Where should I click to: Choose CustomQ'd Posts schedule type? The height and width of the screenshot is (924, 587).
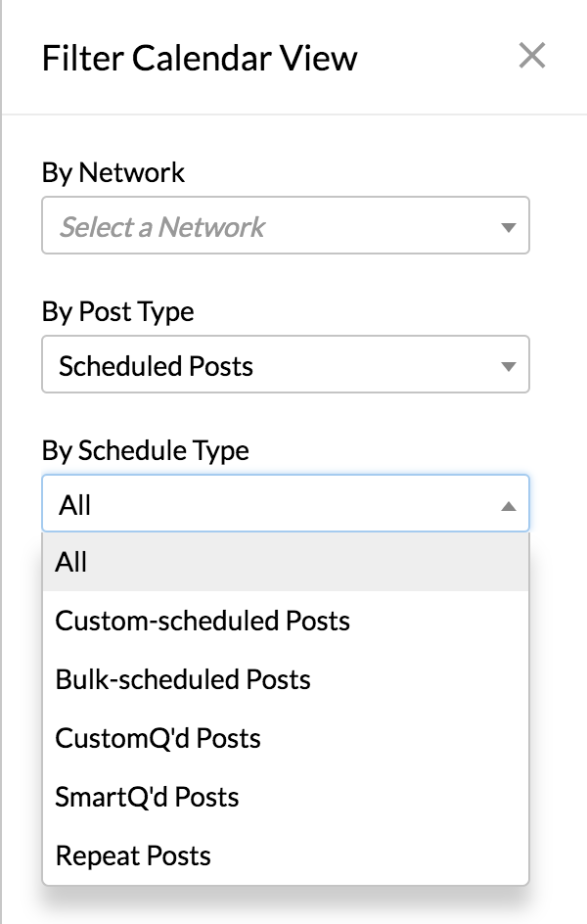pos(158,738)
